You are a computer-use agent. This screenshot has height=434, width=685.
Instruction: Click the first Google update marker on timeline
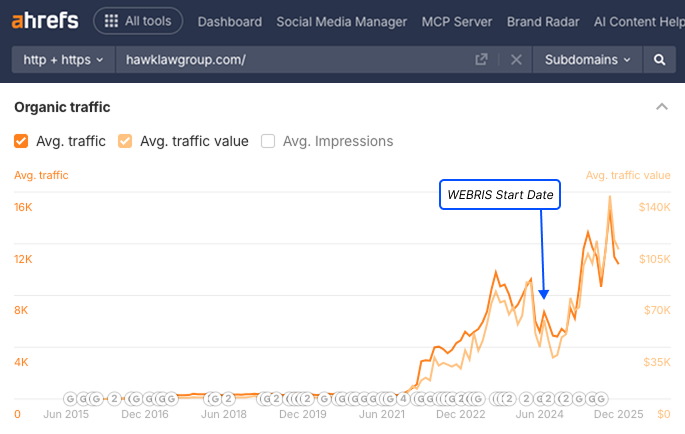70,398
